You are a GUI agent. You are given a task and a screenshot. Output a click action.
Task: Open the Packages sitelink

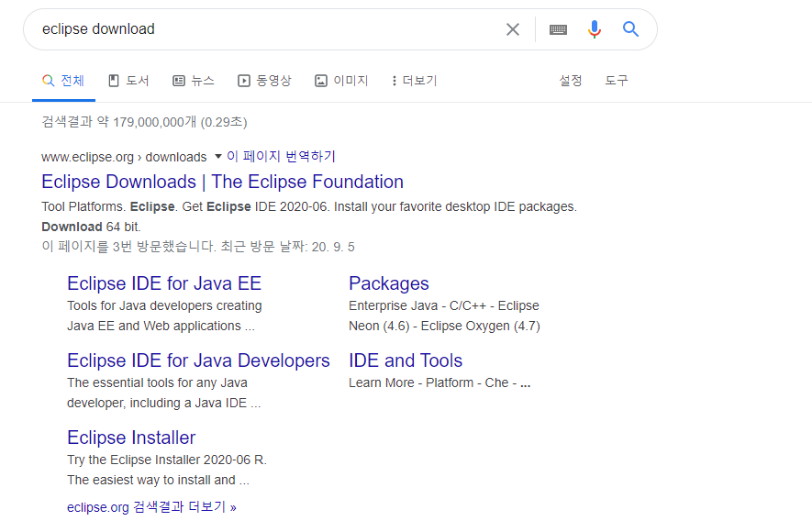(x=389, y=283)
